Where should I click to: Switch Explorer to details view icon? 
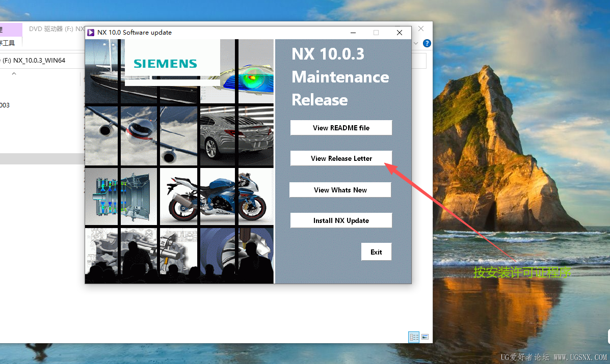(414, 337)
